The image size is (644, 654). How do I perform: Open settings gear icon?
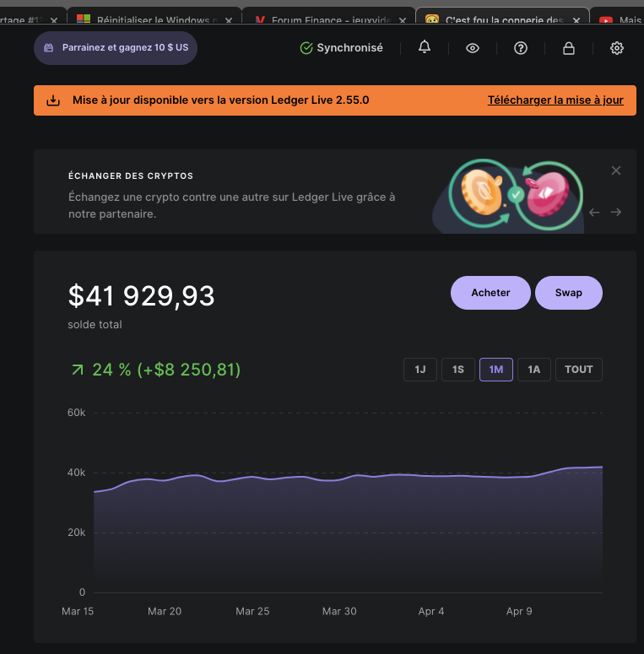click(617, 48)
